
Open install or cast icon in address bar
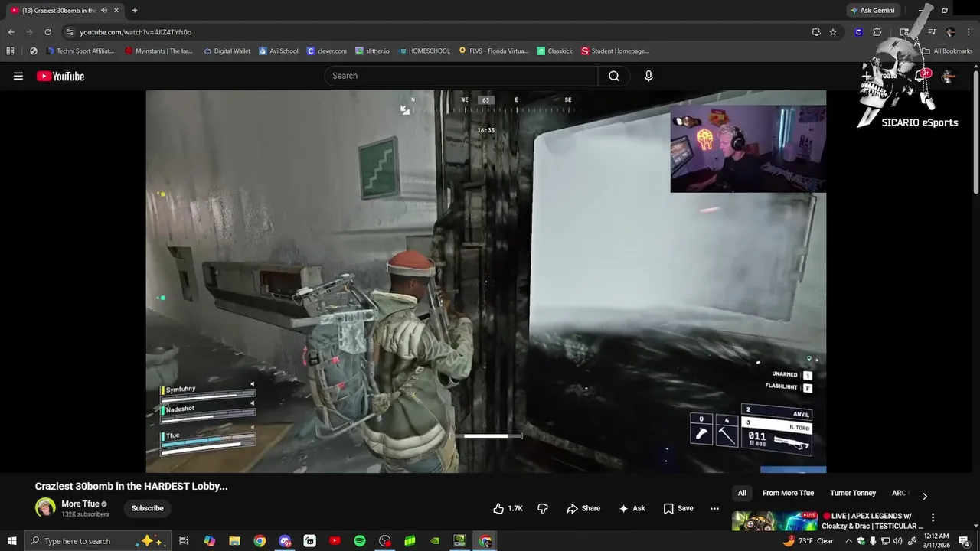click(816, 32)
